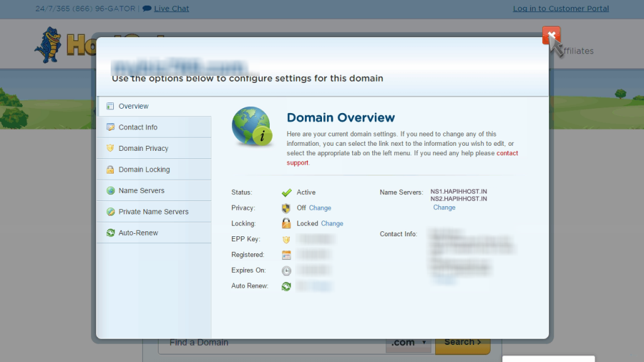Click the green recycle icon beside Auto Renew
Image resolution: width=644 pixels, height=362 pixels.
(286, 287)
